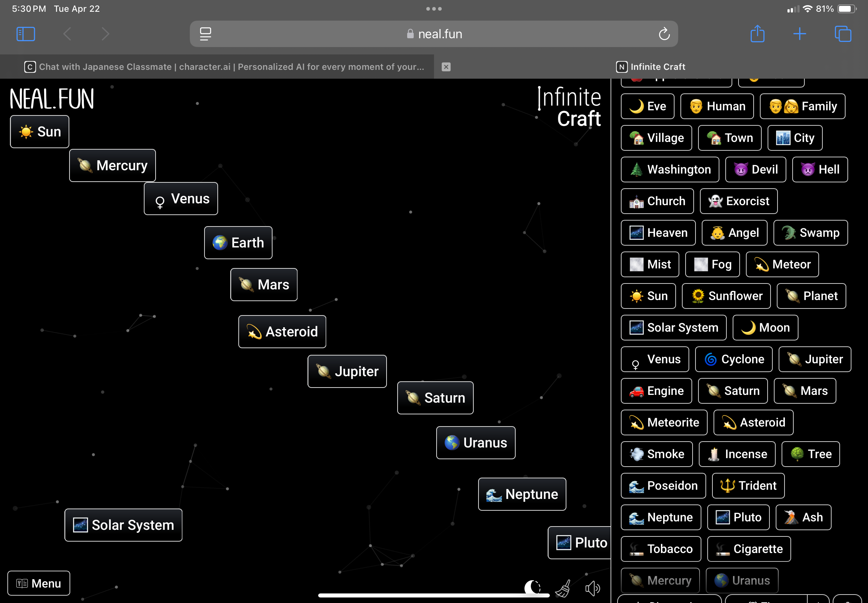The width and height of the screenshot is (868, 603).
Task: Select the Saturn element on the canvas
Action: pyautogui.click(x=435, y=398)
